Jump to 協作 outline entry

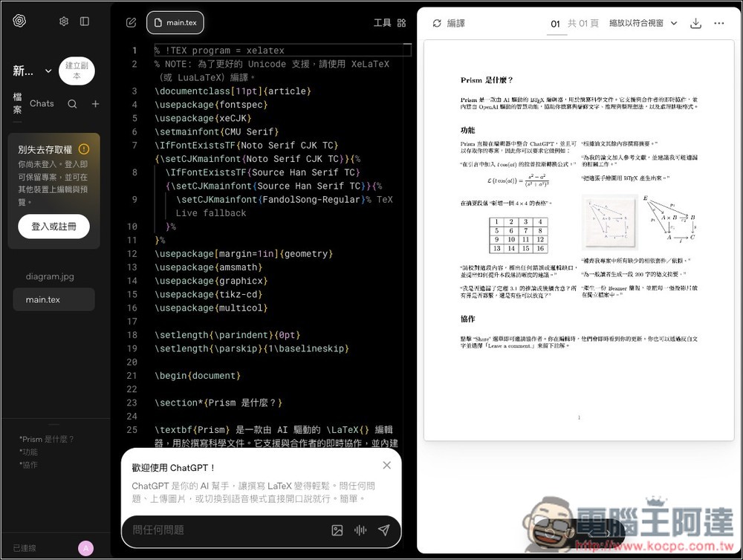(28, 465)
